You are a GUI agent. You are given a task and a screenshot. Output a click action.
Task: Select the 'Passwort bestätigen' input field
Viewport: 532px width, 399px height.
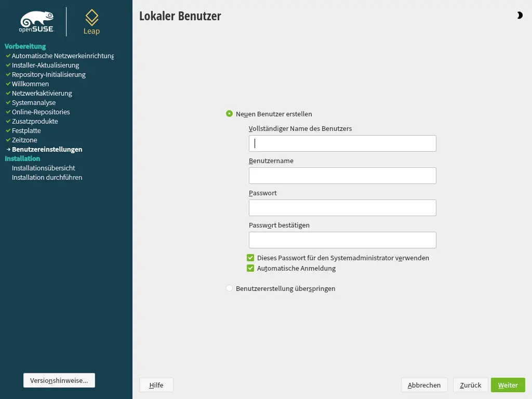coord(342,240)
